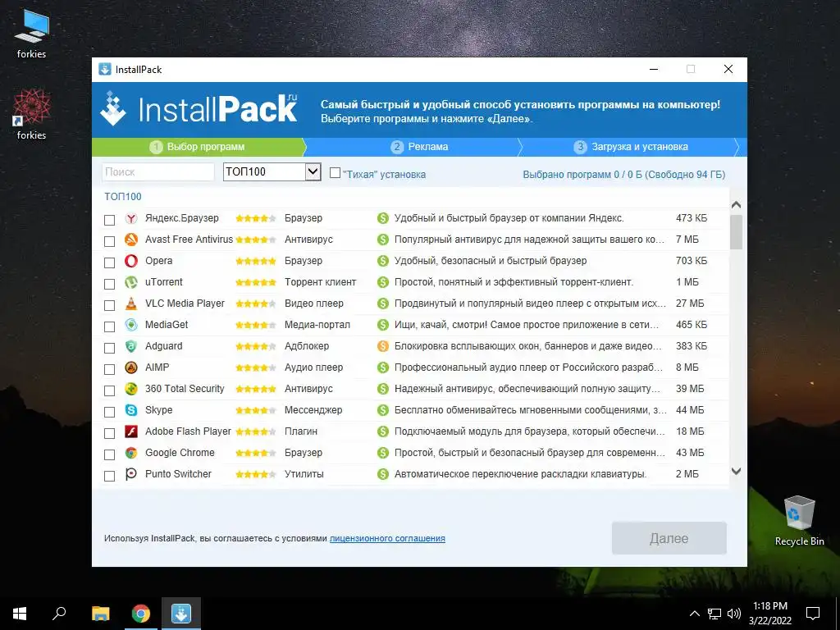Screen dimensions: 840x630
Task: Click the star rating on MediaGet row
Action: tap(256, 325)
